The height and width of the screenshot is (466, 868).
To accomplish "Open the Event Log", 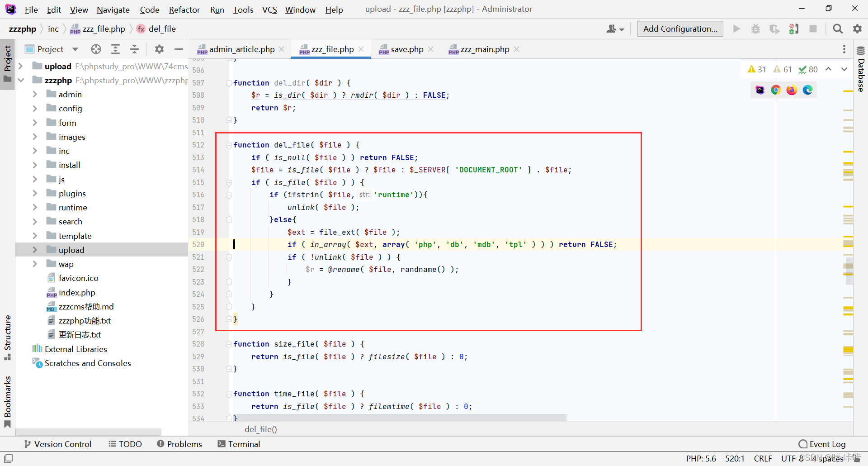I will coord(822,444).
